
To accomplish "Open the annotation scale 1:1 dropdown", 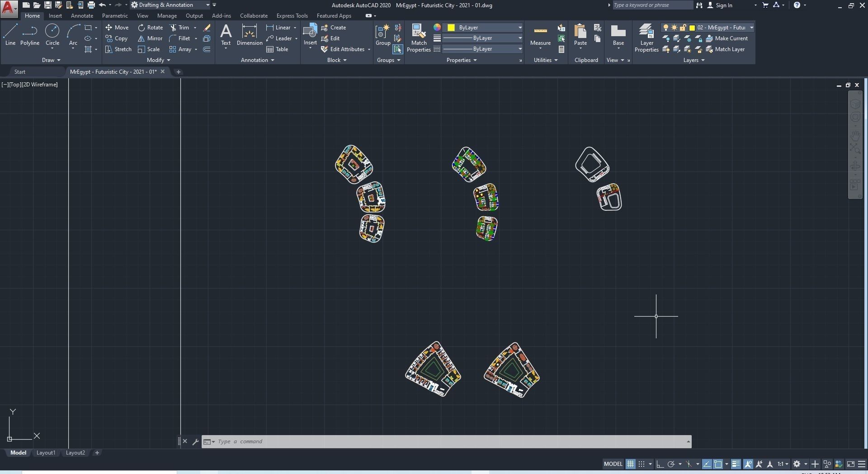I will pyautogui.click(x=783, y=464).
